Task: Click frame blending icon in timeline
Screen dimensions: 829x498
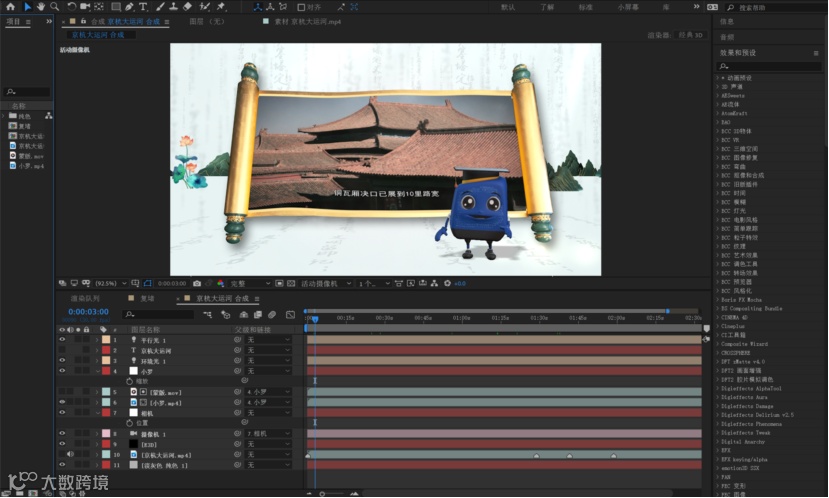Action: point(257,315)
